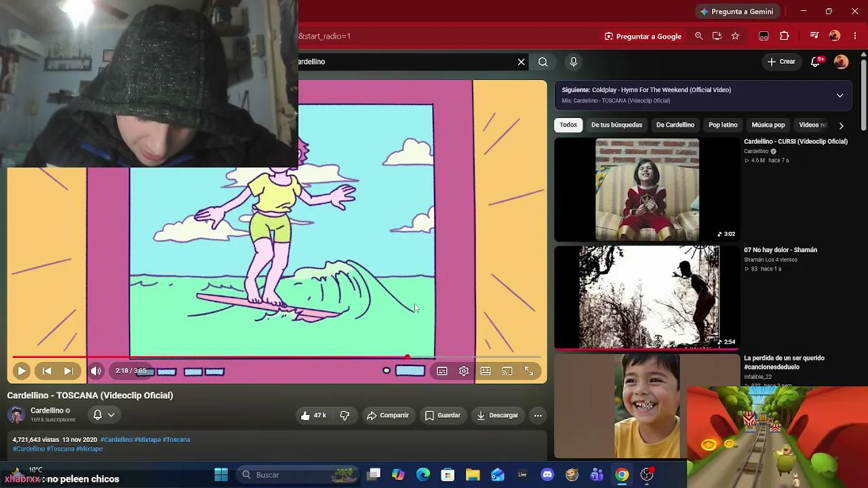Open the YouTube account avatar menu
Screen dimensions: 868x488
point(841,62)
